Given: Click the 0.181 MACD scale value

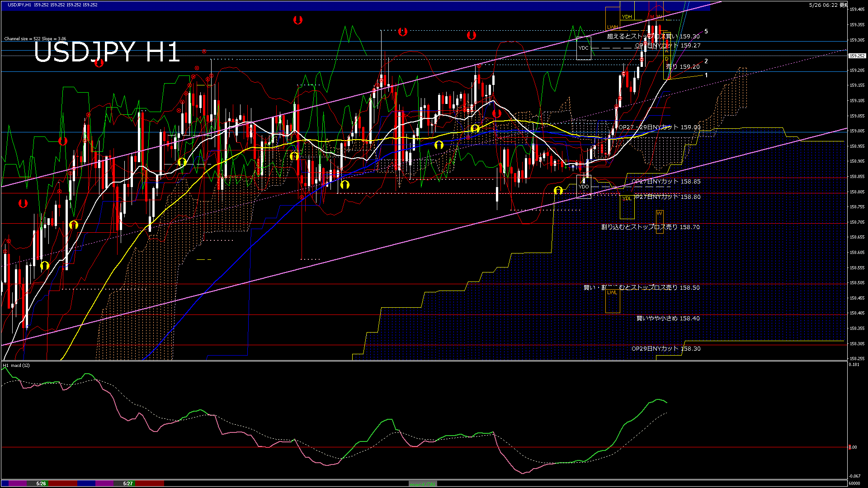Looking at the screenshot, I should pyautogui.click(x=854, y=365).
